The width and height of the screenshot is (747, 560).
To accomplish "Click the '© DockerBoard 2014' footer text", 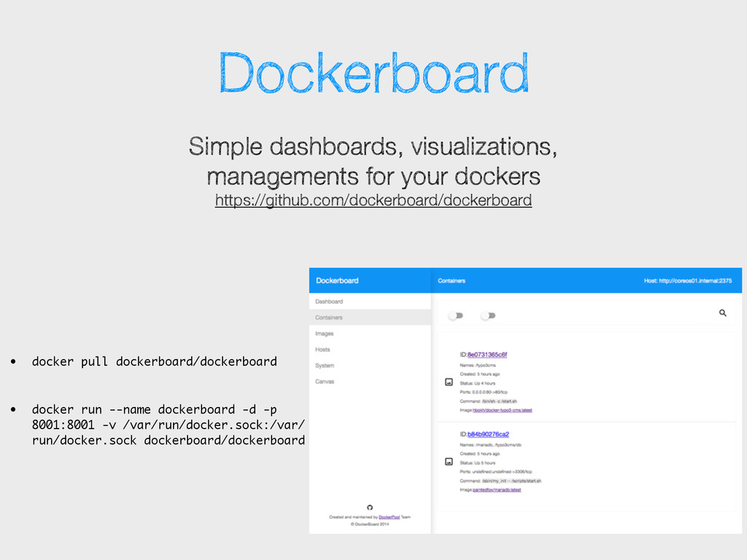I will 370,524.
